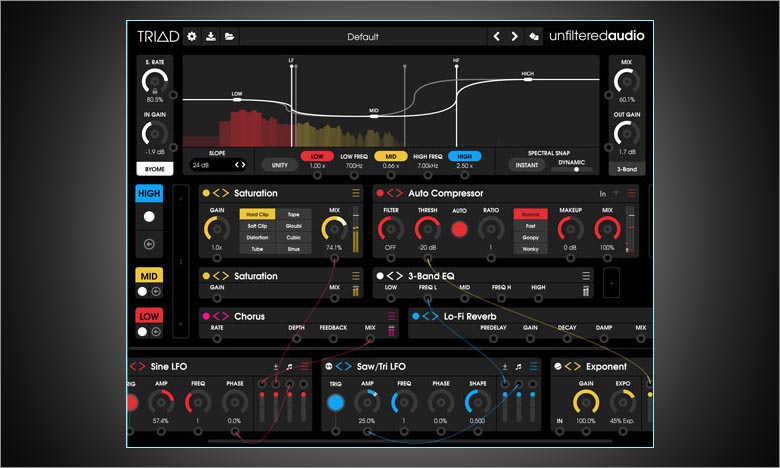The height and width of the screenshot is (468, 780).
Task: Choose the Soft Clip saturation mode
Action: tap(257, 226)
